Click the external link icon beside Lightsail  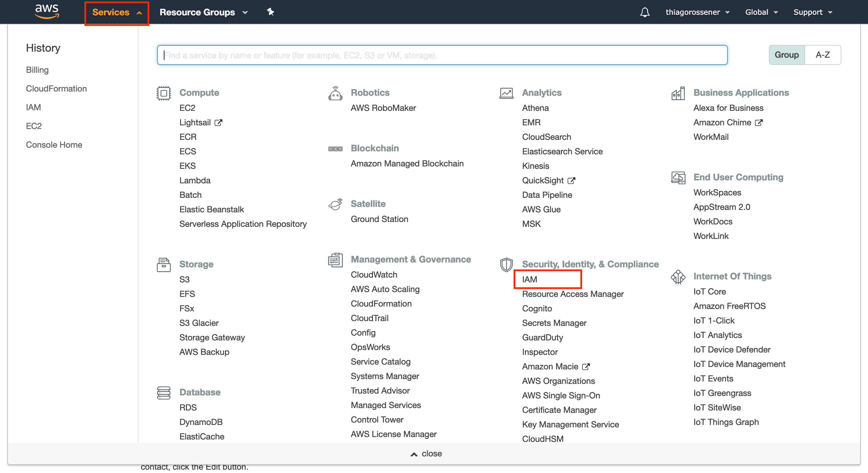(218, 123)
